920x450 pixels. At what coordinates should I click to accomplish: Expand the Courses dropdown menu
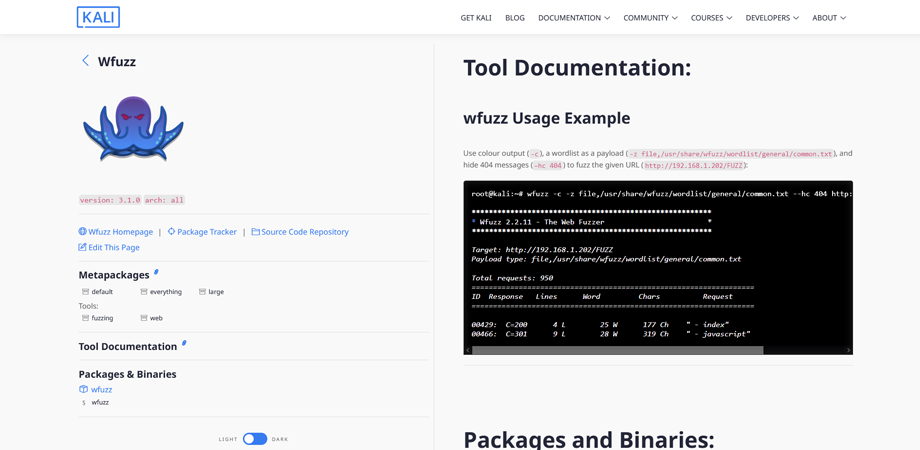(711, 18)
